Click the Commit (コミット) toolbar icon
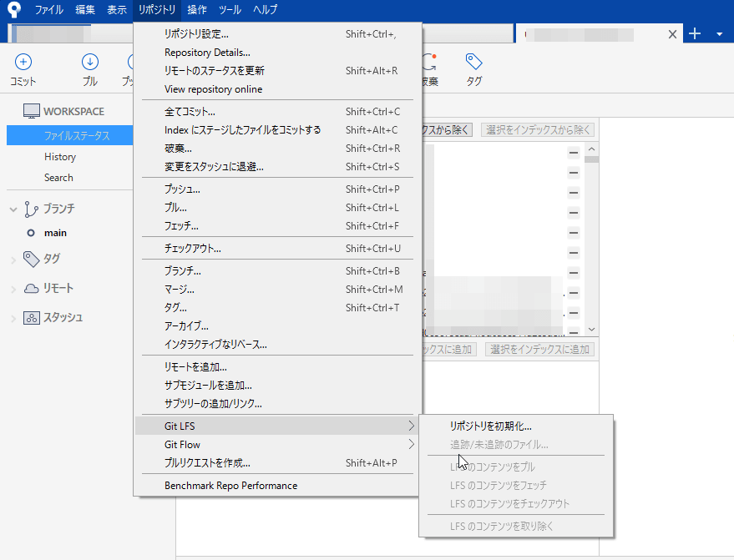734x560 pixels. coord(23,63)
